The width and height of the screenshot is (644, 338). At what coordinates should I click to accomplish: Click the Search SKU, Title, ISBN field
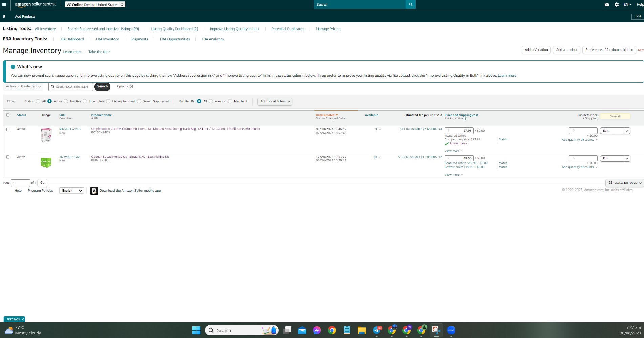(71, 87)
